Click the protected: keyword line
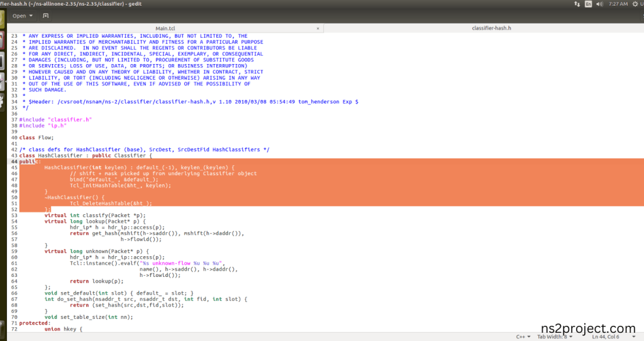This screenshot has width=644, height=341. (x=35, y=323)
